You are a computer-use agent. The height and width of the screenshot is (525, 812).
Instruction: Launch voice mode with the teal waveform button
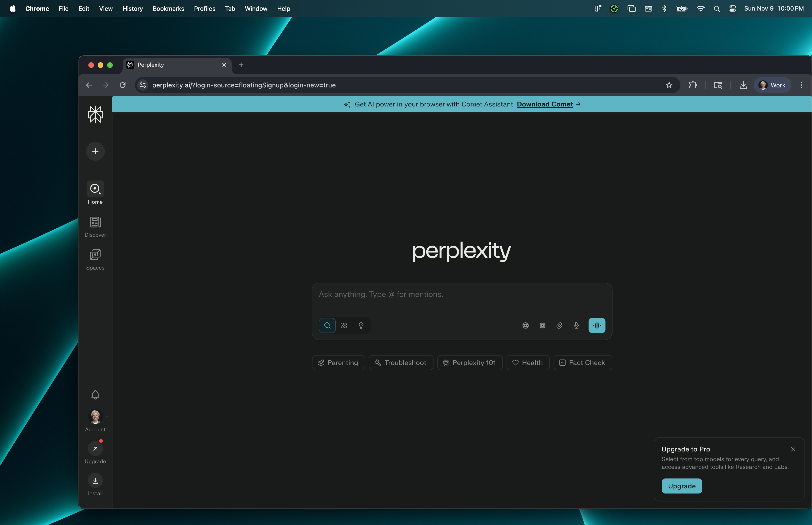point(597,325)
